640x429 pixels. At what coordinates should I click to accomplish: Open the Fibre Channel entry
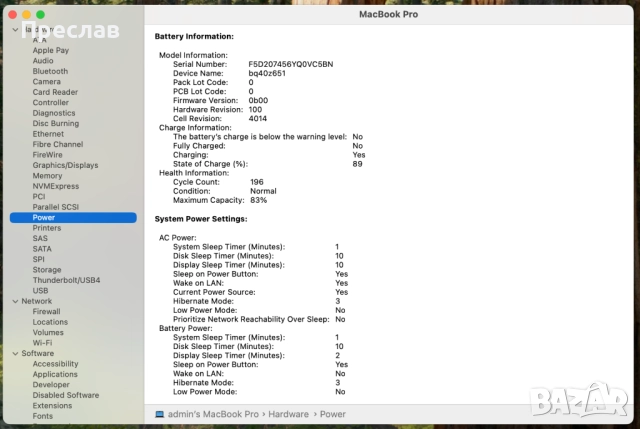(x=58, y=144)
